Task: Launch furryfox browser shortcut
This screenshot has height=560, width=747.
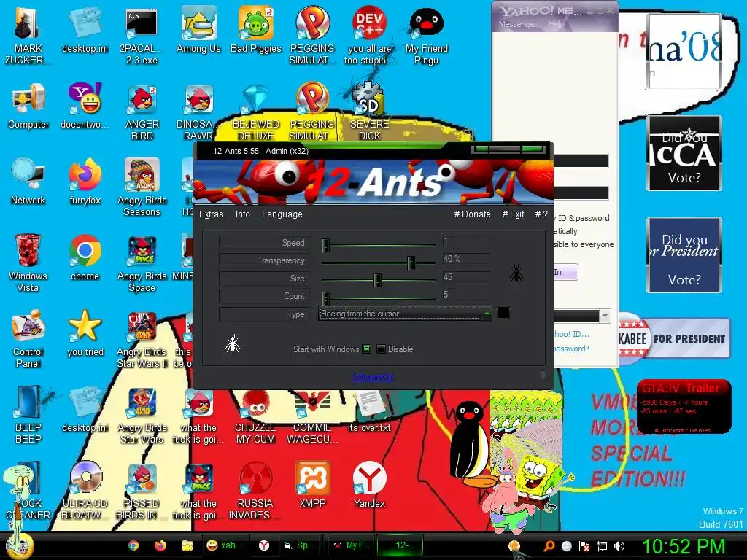Action: (85, 181)
